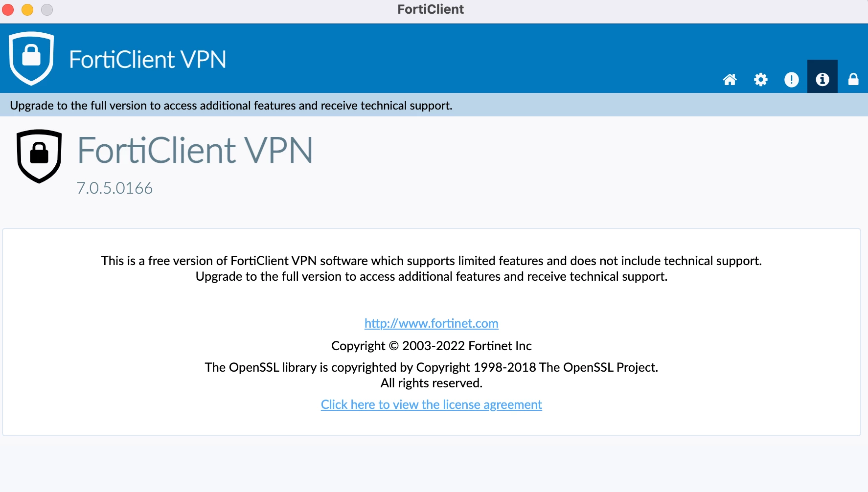Click the OpenSSL library copyright line

[x=431, y=367]
